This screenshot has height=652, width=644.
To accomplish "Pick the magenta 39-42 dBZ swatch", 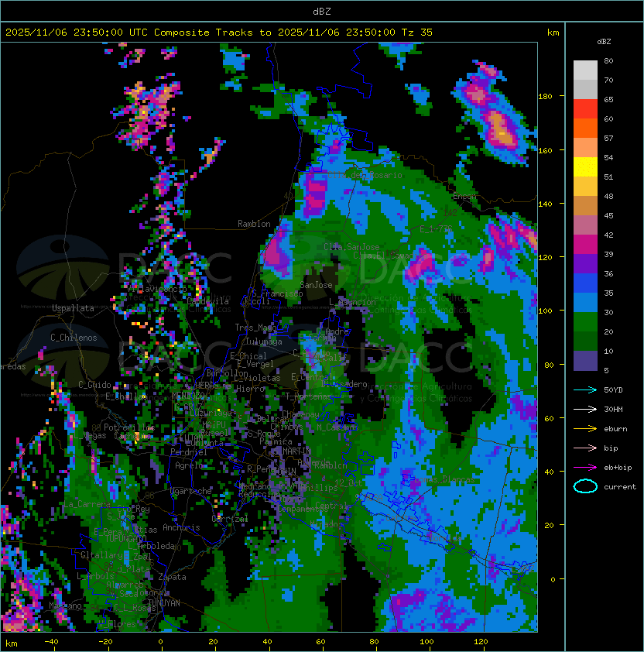I will [x=585, y=245].
